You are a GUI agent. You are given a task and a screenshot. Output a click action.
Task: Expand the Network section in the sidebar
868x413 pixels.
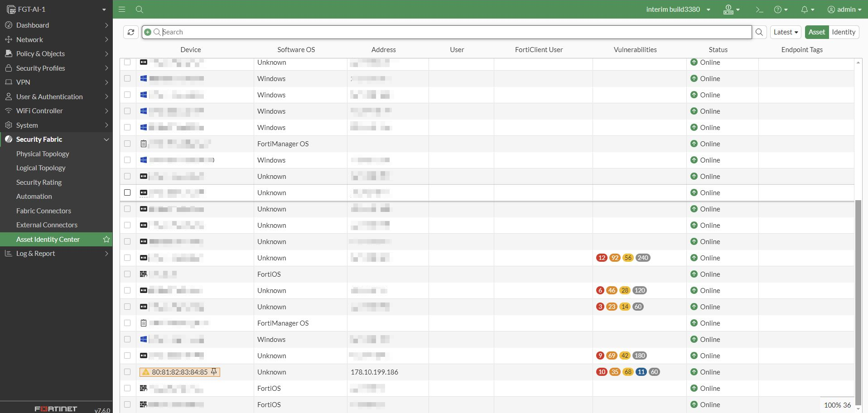coord(30,39)
